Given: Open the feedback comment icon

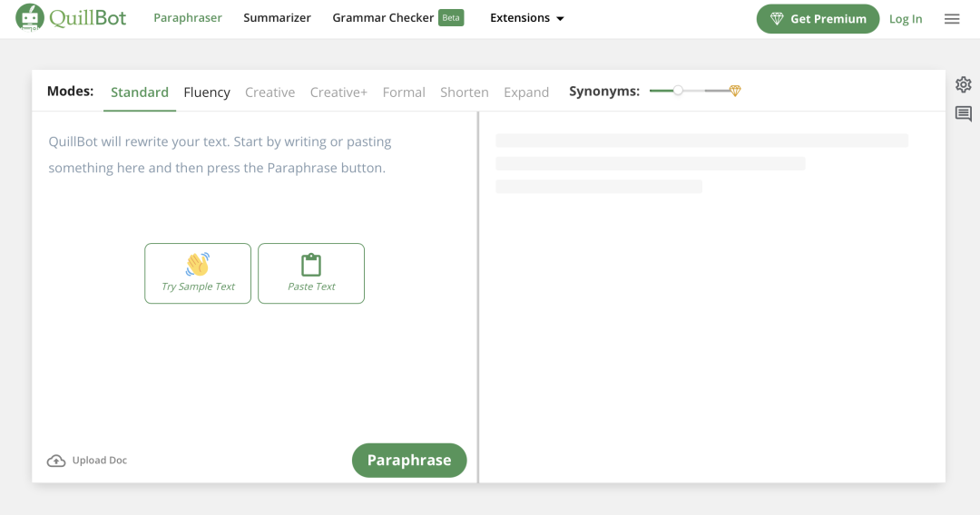Looking at the screenshot, I should coord(963,113).
